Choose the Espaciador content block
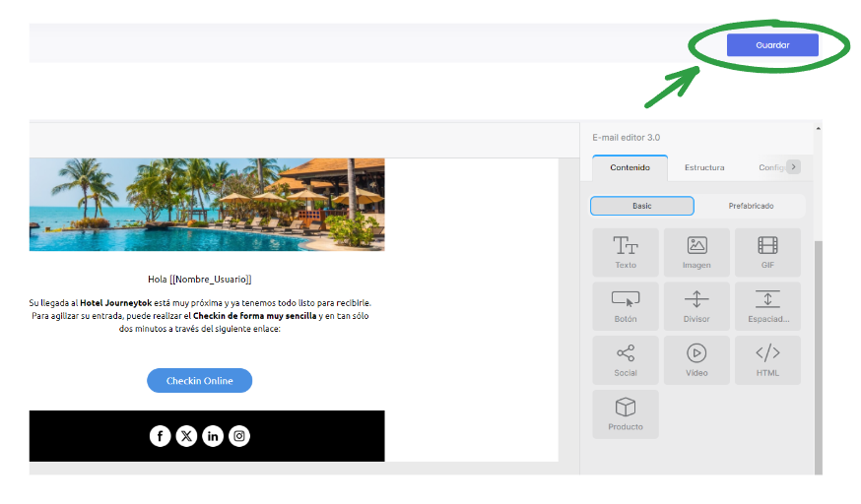Image resolution: width=861 pixels, height=504 pixels. pyautogui.click(x=767, y=306)
